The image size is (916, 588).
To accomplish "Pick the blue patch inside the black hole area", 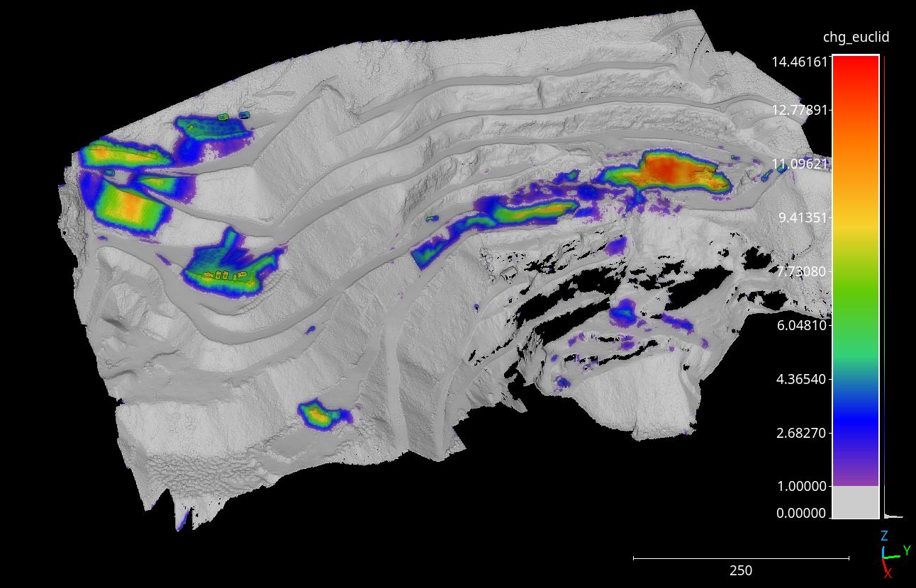I will coord(624,310).
